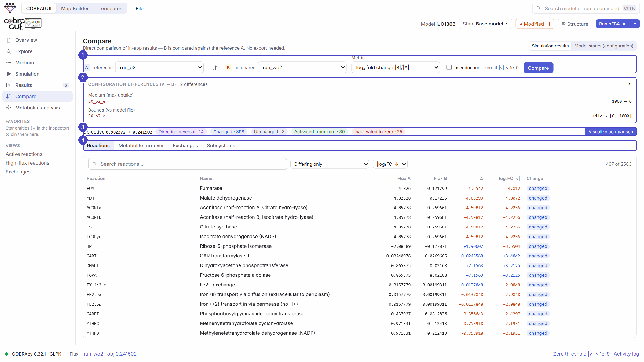This screenshot has height=362, width=644.
Task: Open the File menu
Action: (140, 8)
